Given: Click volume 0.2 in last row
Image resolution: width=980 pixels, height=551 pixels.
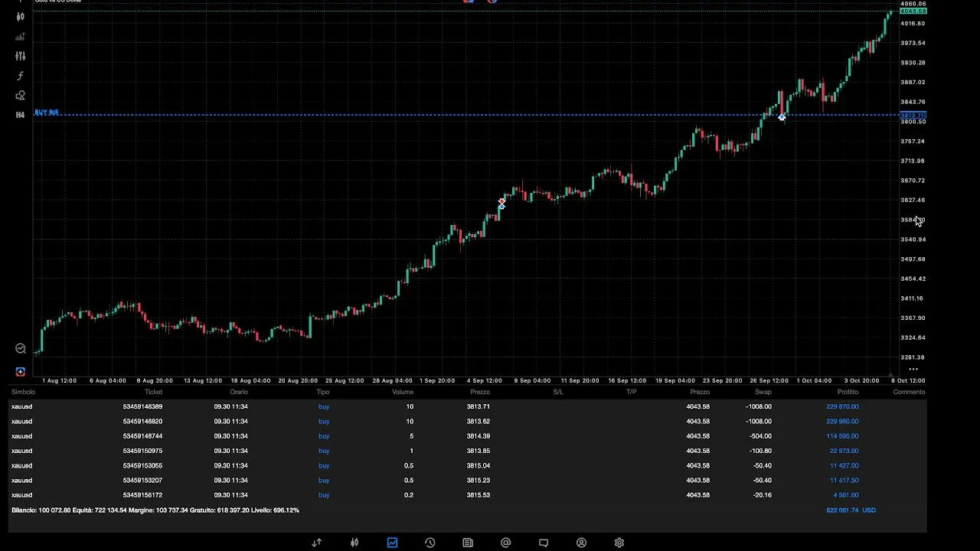Looking at the screenshot, I should tap(409, 495).
